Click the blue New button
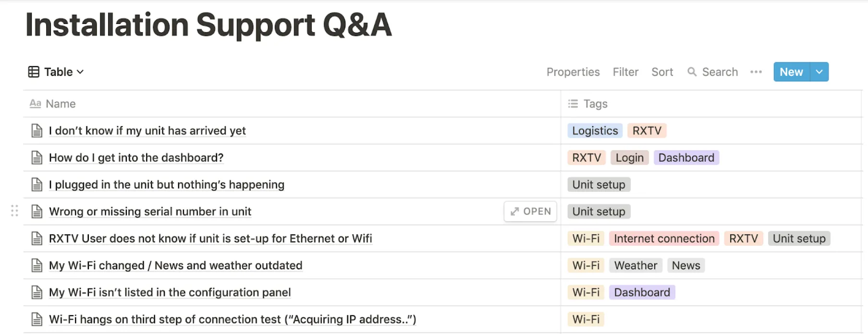Image resolution: width=868 pixels, height=334 pixels. [x=790, y=72]
